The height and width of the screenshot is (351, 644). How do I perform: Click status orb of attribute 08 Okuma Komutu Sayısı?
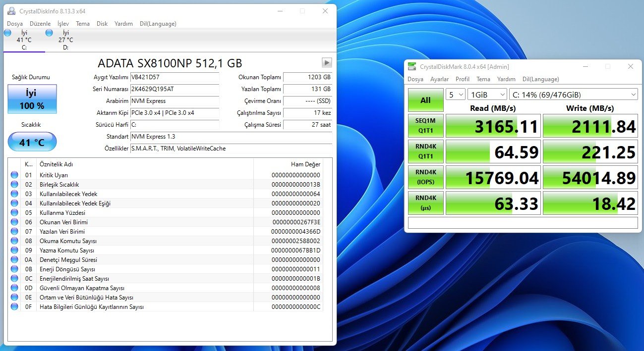[x=14, y=241]
